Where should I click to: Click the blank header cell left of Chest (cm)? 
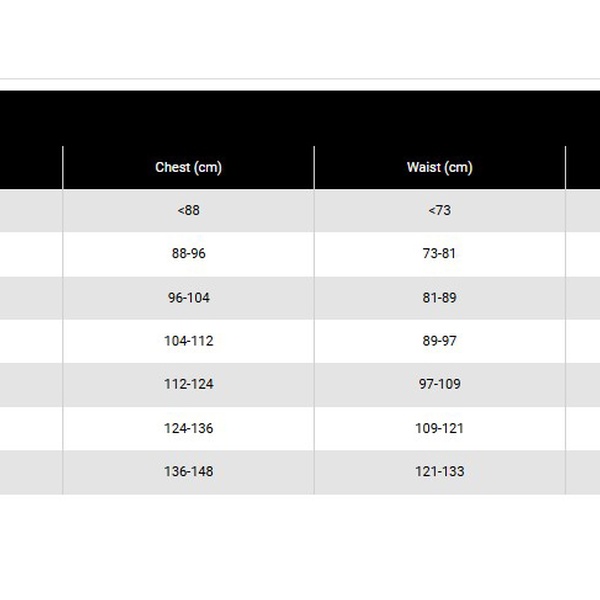click(x=30, y=167)
